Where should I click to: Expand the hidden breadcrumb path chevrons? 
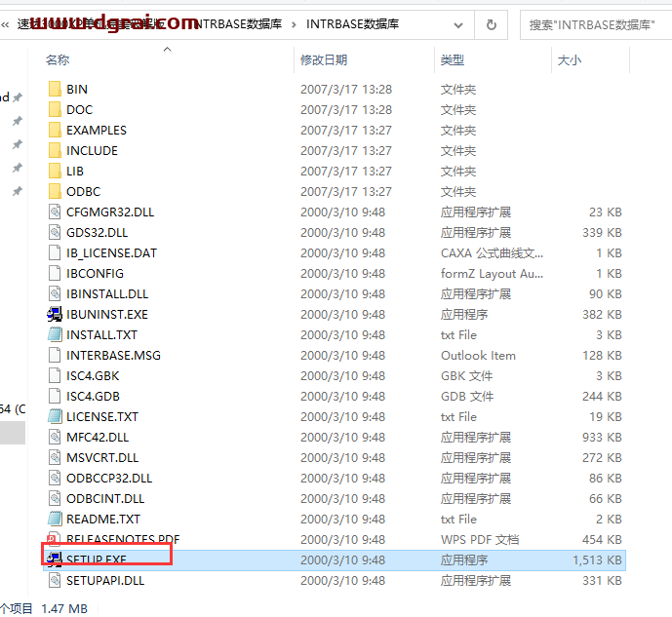coord(5,24)
